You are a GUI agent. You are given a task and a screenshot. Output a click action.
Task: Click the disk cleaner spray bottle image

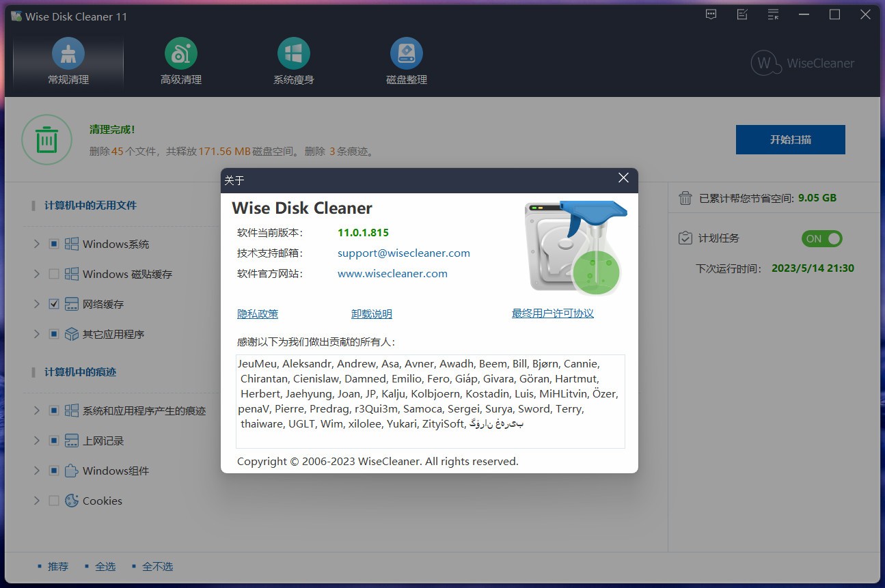(575, 248)
